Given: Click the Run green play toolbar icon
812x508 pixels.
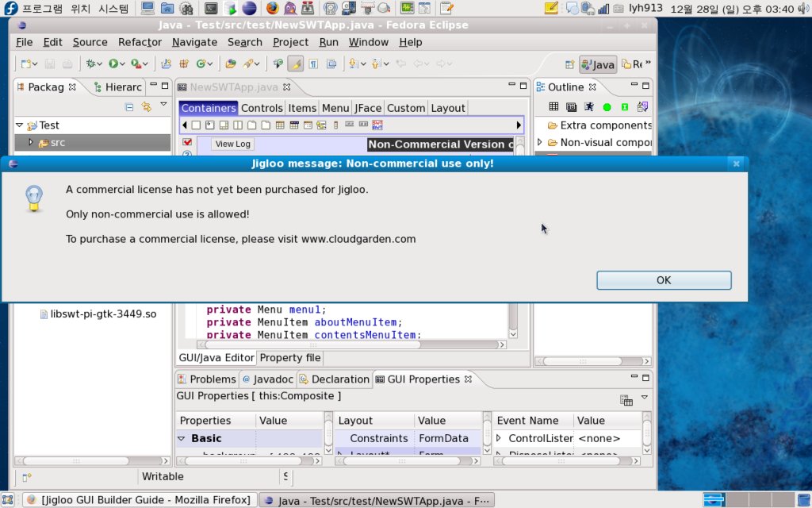Looking at the screenshot, I should click(113, 63).
